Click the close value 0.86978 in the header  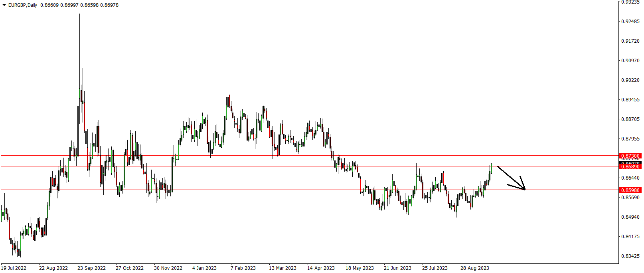(x=109, y=5)
